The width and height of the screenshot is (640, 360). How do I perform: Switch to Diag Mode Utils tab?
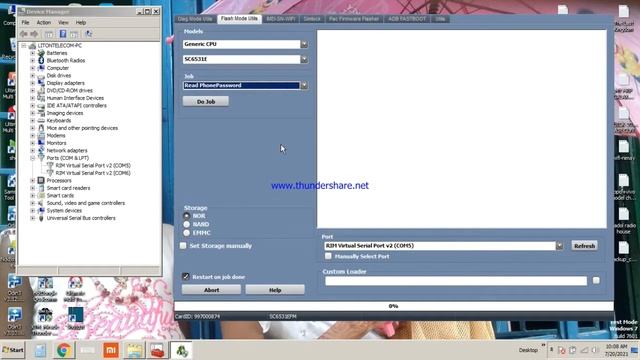tap(195, 19)
